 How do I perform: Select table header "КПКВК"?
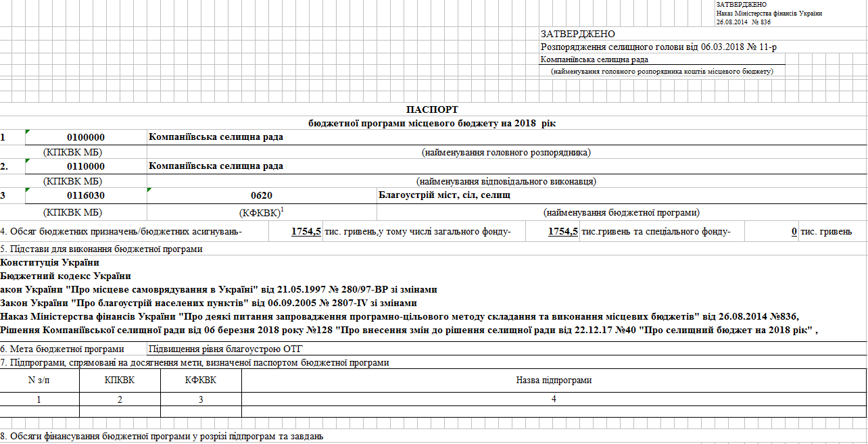click(120, 380)
